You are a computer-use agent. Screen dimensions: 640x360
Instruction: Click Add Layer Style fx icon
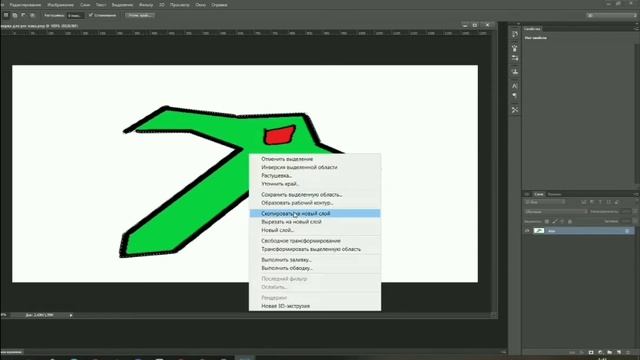pyautogui.click(x=582, y=353)
